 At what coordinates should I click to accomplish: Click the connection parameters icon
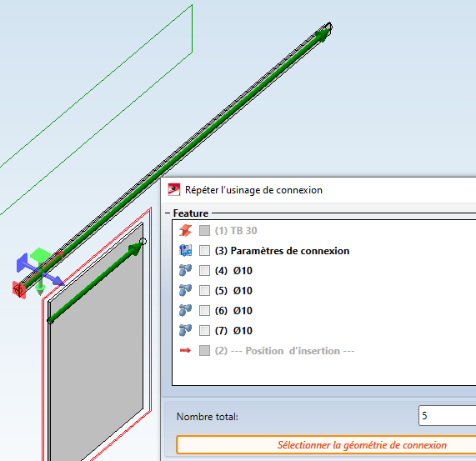click(185, 251)
